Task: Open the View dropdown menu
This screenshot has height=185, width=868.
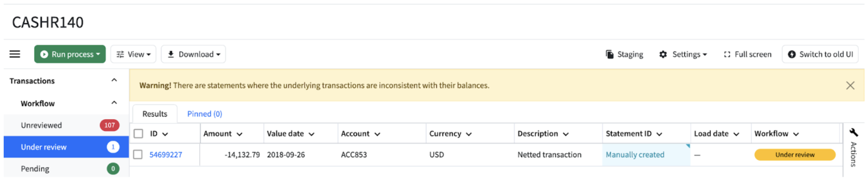Action: click(133, 54)
